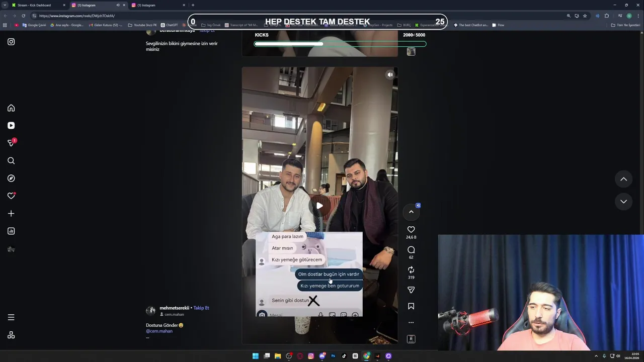
Task: Open File Explorer from taskbar
Action: (x=278, y=356)
